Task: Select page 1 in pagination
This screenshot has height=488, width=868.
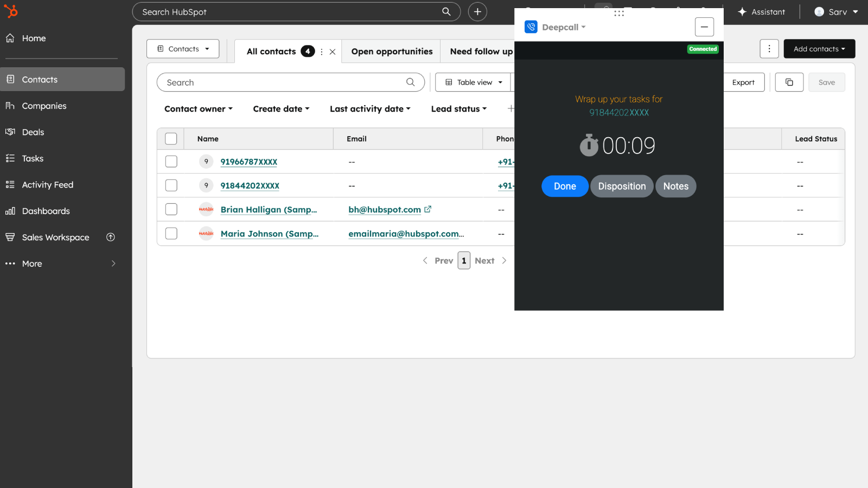Action: tap(464, 260)
